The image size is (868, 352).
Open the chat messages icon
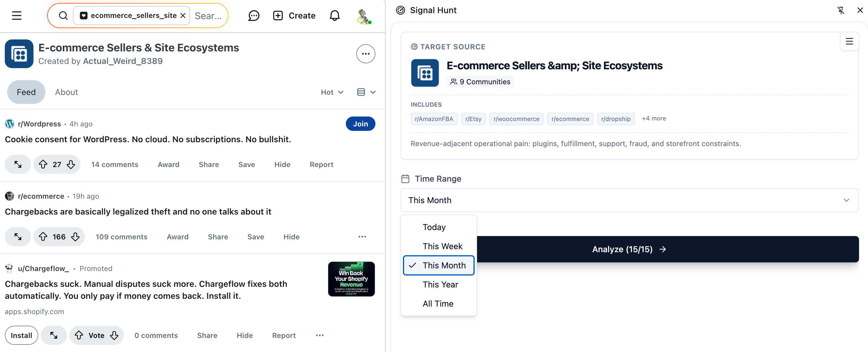click(253, 16)
